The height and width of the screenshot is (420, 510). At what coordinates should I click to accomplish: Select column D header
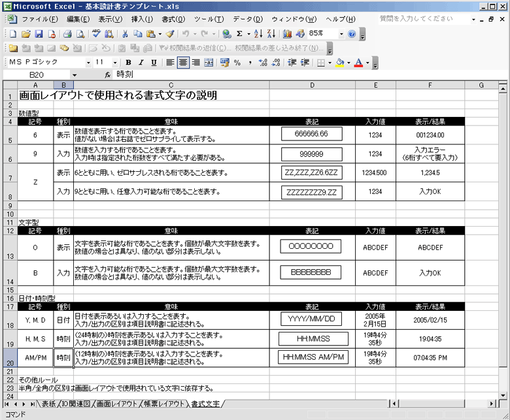tap(313, 85)
